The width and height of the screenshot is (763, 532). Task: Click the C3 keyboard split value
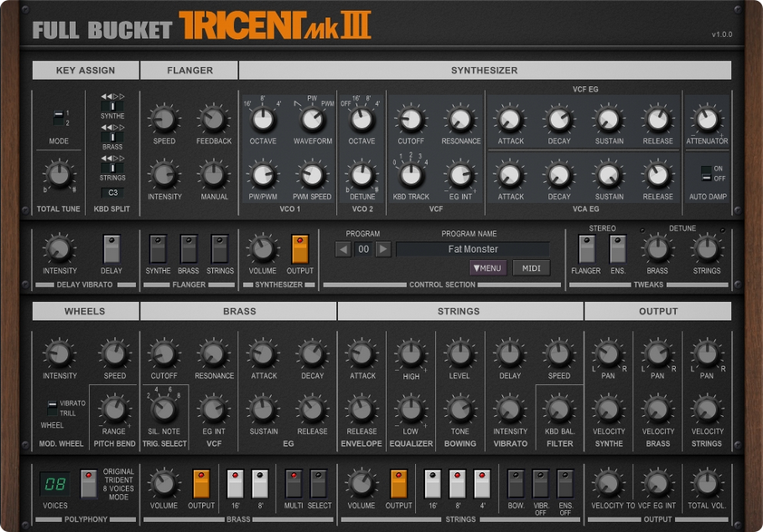(112, 193)
